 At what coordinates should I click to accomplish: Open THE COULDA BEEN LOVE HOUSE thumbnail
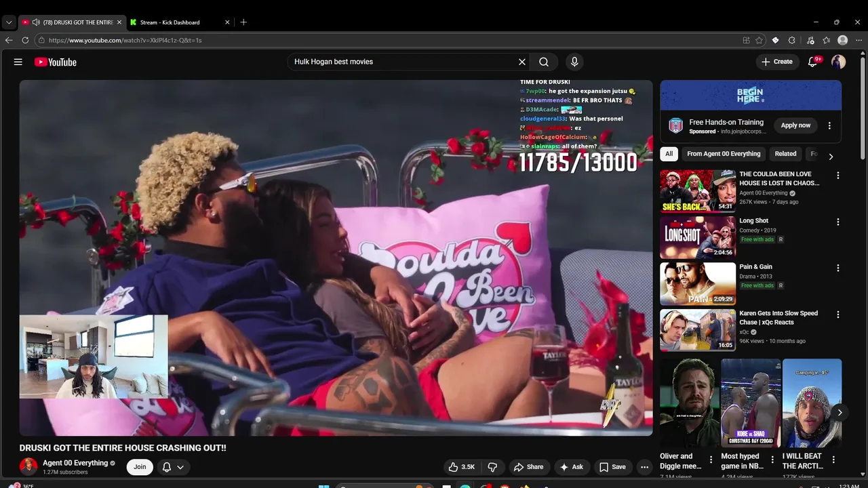[x=698, y=191]
